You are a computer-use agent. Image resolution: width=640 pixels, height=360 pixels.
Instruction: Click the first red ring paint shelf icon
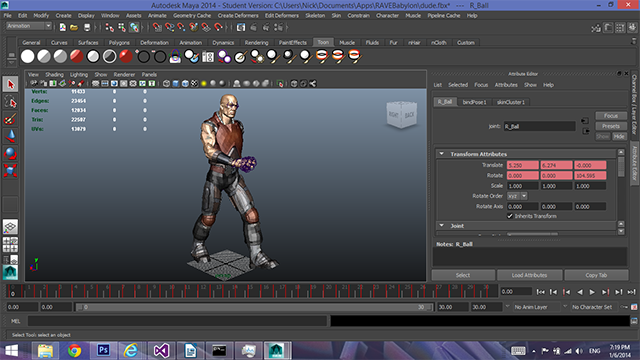point(322,56)
